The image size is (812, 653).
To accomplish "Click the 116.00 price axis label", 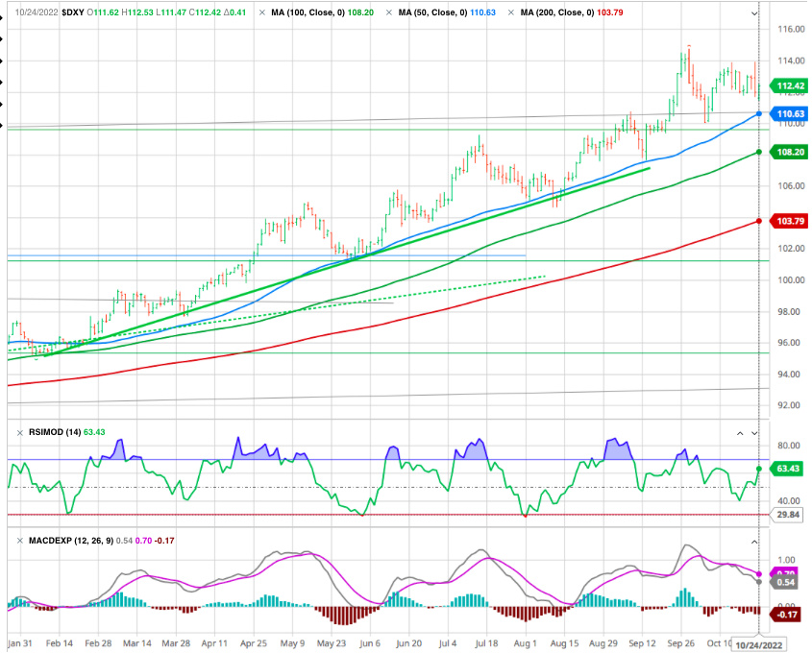I will pos(791,30).
